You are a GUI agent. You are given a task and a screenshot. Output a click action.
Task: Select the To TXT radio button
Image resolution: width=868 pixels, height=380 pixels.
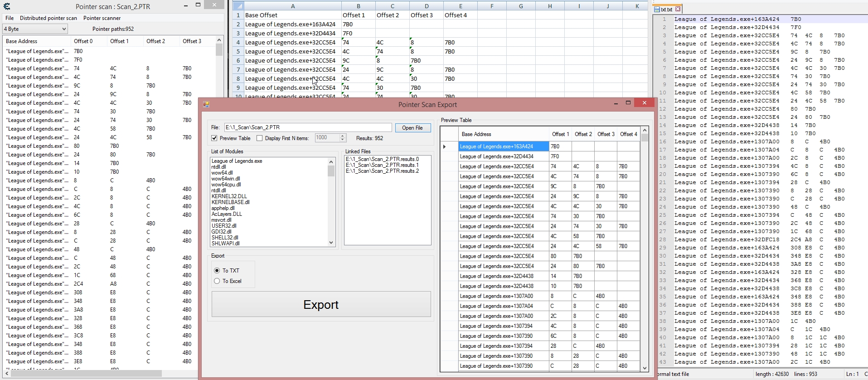pos(217,271)
